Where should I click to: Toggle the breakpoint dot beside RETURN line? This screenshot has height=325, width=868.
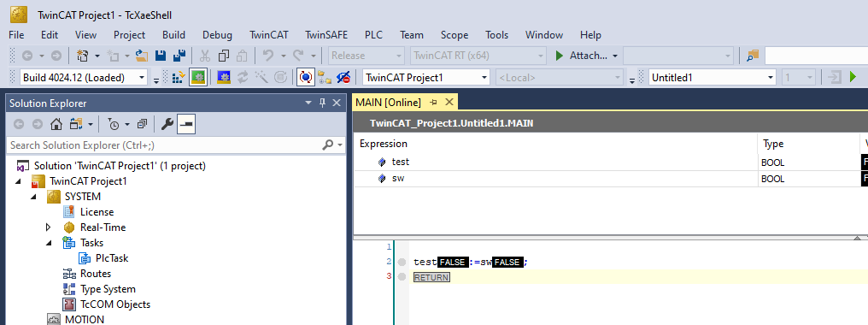[x=402, y=277]
